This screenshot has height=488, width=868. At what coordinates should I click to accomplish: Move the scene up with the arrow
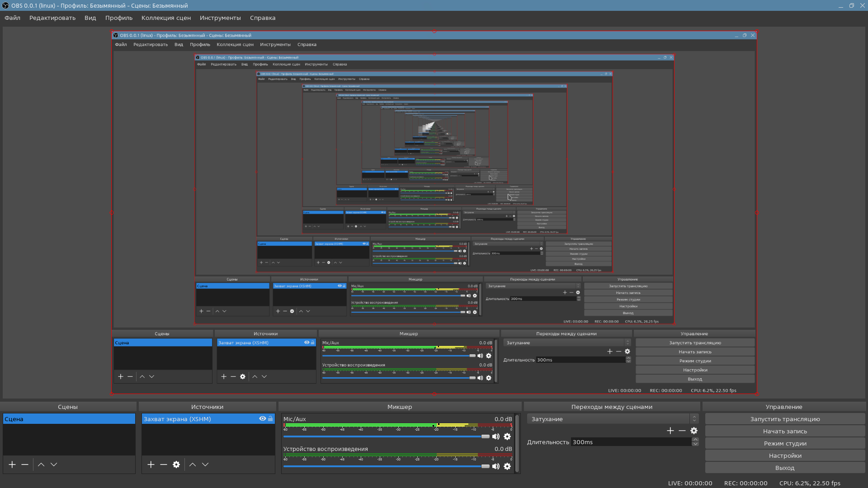(41, 465)
